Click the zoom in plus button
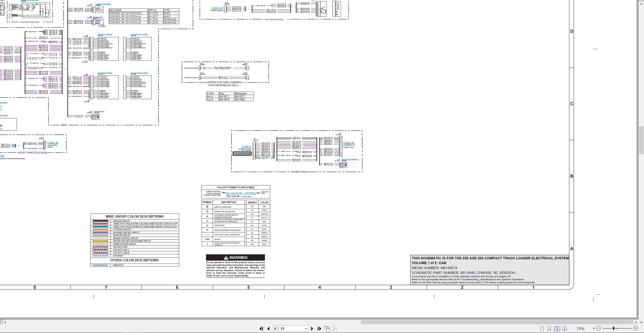Image resolution: width=644 pixels, height=333 pixels. [x=635, y=328]
